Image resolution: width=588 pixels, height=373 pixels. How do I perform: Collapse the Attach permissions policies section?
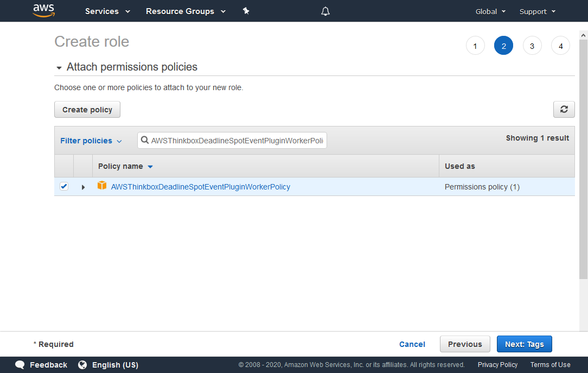pyautogui.click(x=59, y=68)
